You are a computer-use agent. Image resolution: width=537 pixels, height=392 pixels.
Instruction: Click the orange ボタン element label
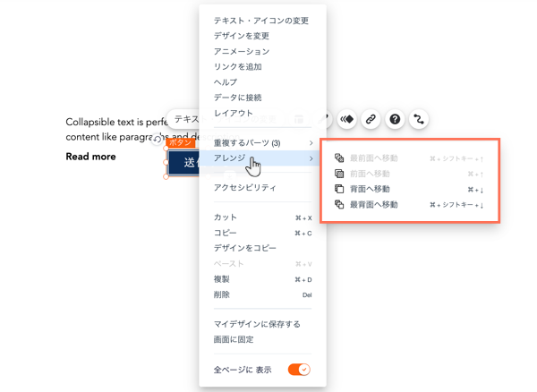pos(180,142)
